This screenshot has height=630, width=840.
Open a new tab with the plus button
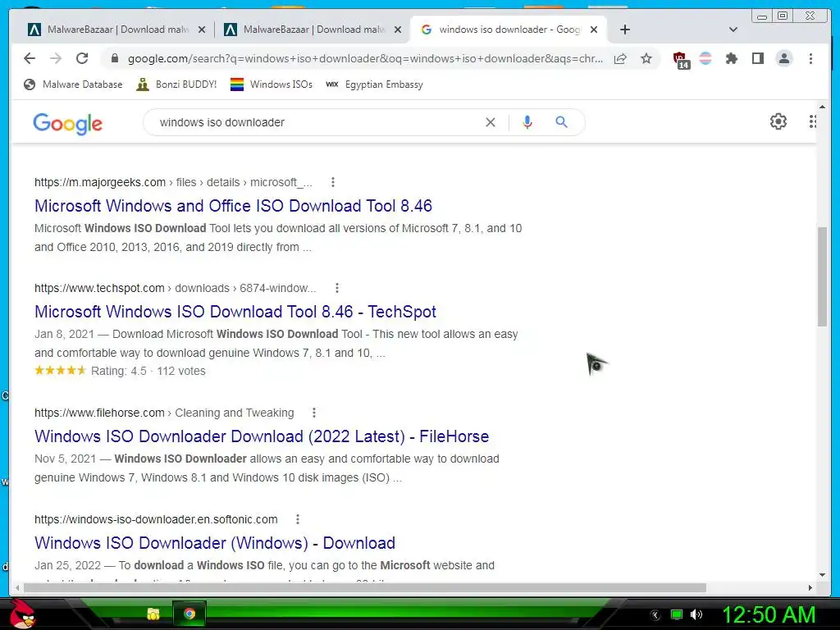624,30
